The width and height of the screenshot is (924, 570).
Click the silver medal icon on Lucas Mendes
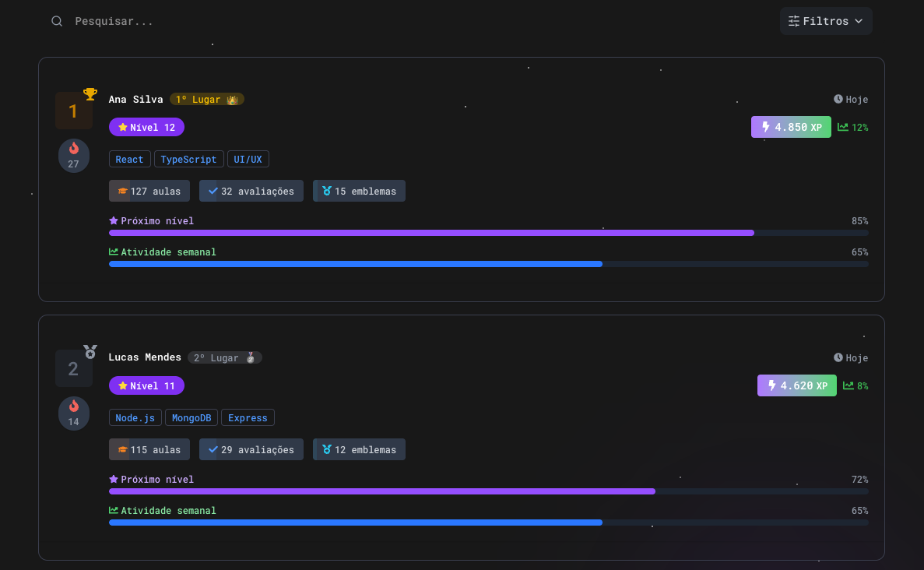(x=90, y=352)
